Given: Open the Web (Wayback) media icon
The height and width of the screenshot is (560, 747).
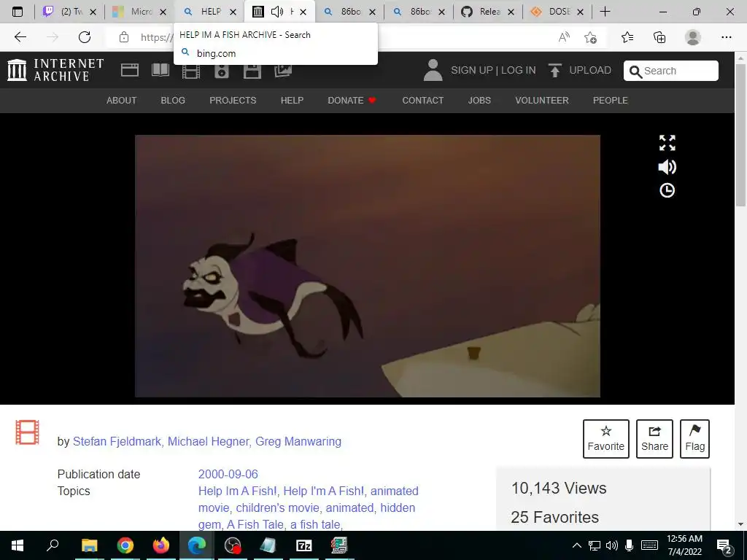Looking at the screenshot, I should [x=130, y=70].
